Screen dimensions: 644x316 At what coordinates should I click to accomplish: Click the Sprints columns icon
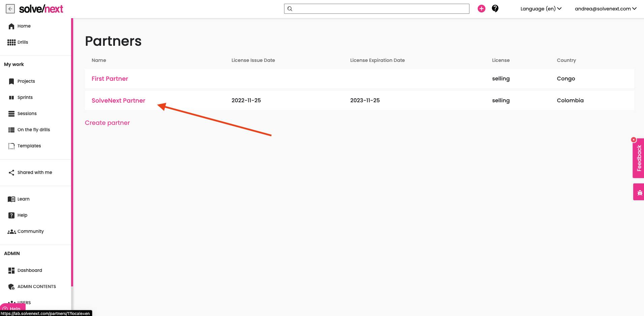click(x=11, y=98)
